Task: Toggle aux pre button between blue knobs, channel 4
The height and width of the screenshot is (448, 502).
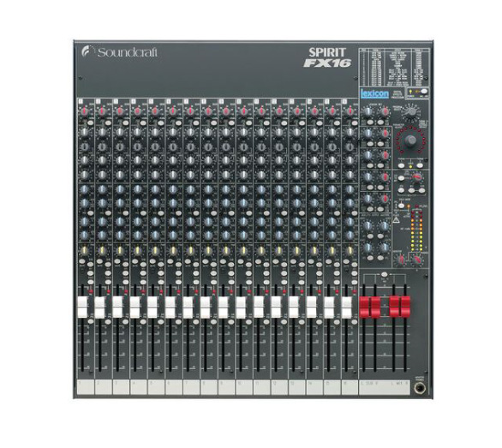Action: point(143,213)
